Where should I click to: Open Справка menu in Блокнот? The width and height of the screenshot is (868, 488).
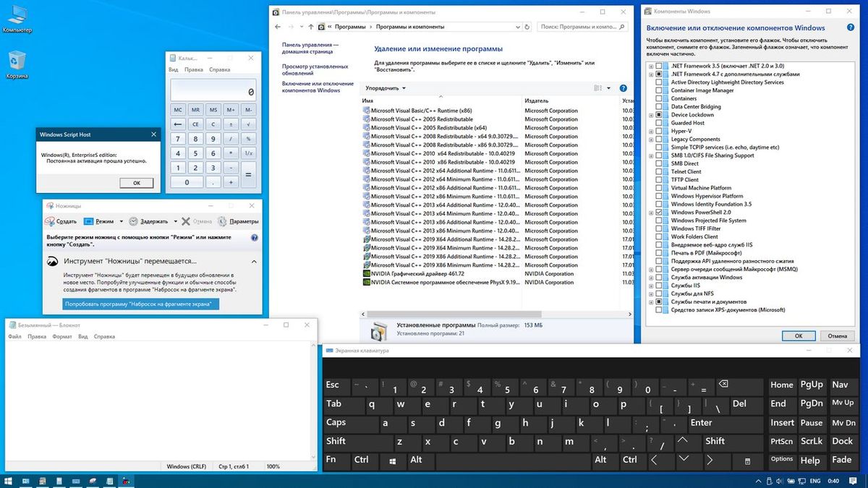coord(104,337)
